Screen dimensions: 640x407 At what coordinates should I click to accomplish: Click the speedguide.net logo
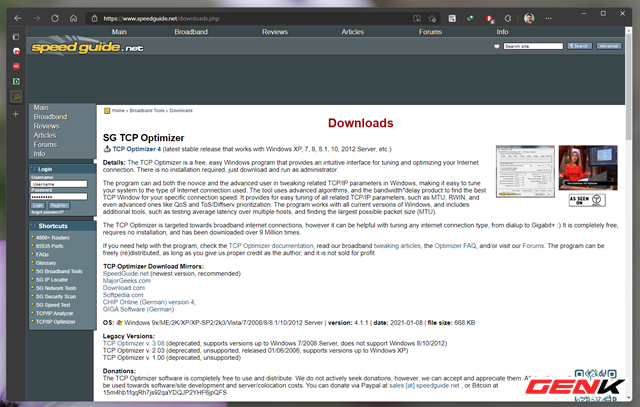point(87,47)
